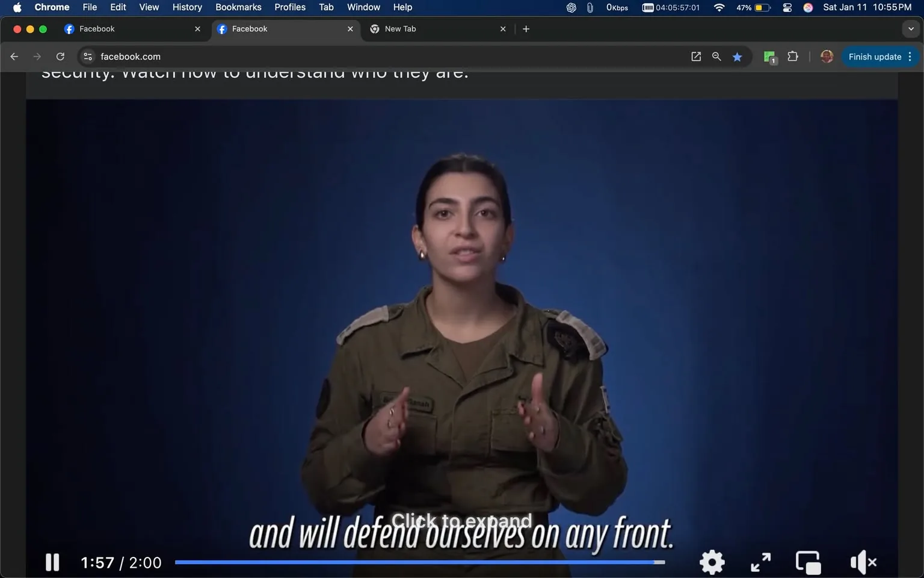The width and height of the screenshot is (924, 578).
Task: Open link in new window icon
Action: [695, 56]
